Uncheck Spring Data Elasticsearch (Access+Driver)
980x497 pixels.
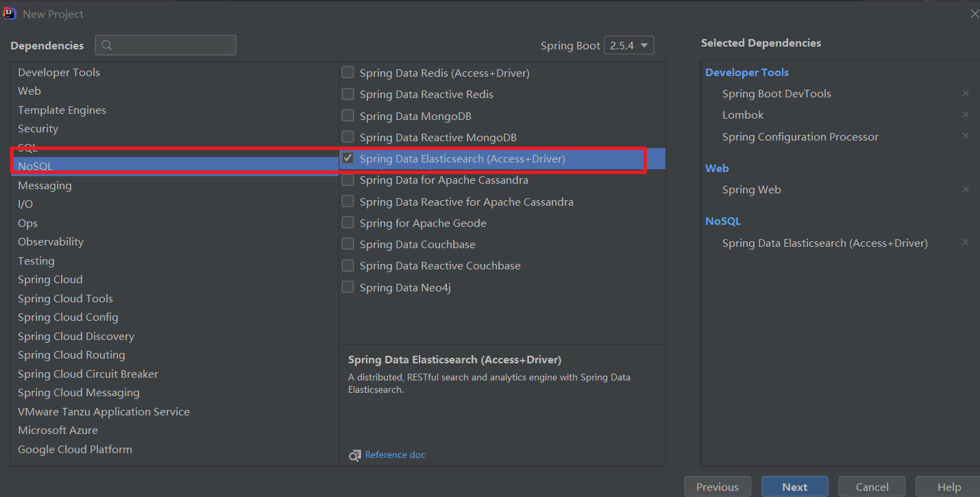[x=348, y=158]
